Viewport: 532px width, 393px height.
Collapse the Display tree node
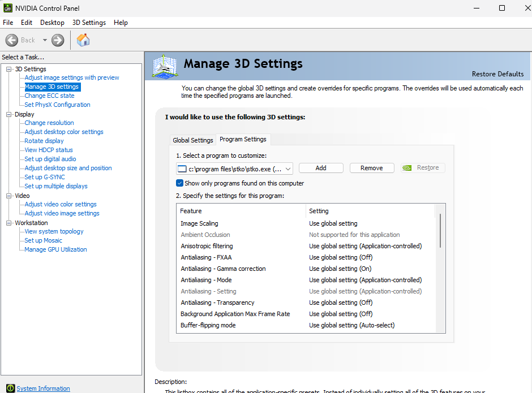click(9, 114)
